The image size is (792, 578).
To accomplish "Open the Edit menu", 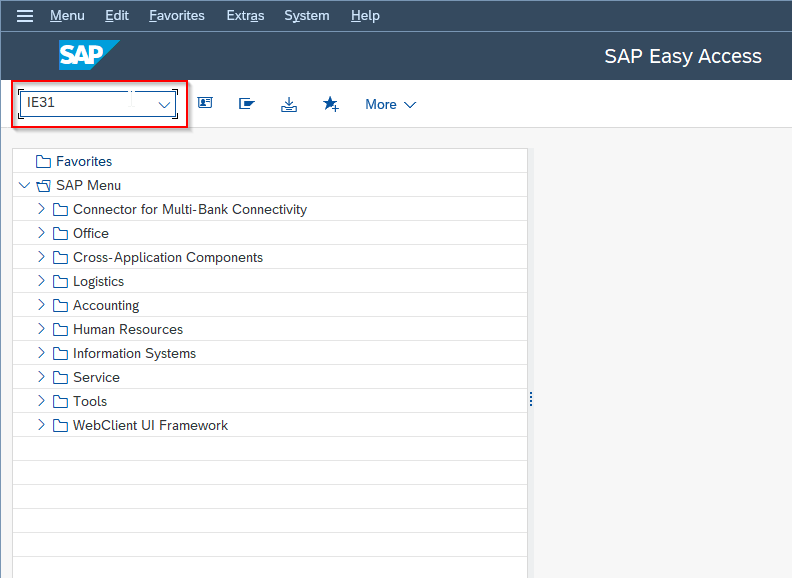I will click(117, 16).
